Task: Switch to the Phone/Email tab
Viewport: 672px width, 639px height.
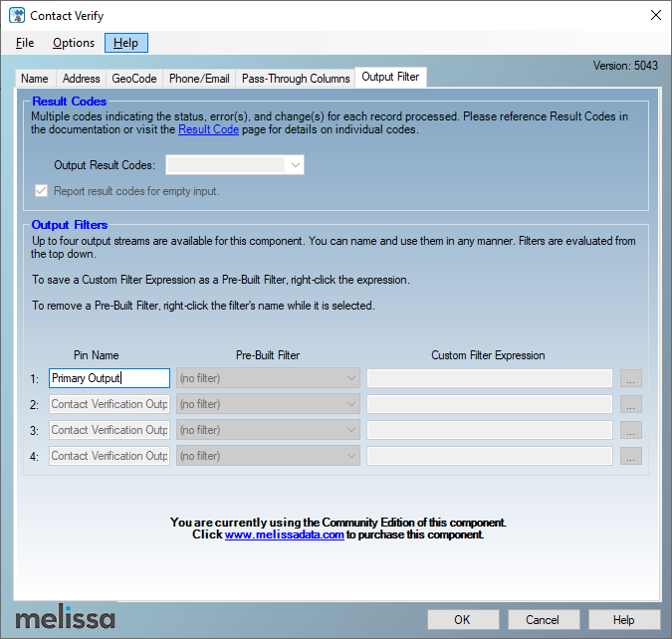Action: click(x=199, y=79)
